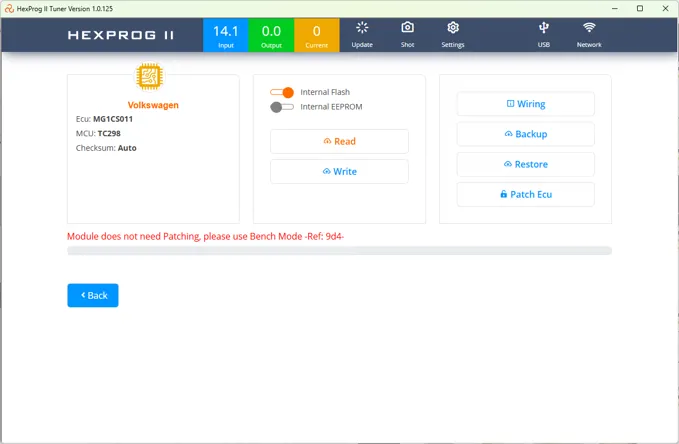Screen dimensions: 679x444
Task: Click the gray progress bar
Action: click(340, 250)
